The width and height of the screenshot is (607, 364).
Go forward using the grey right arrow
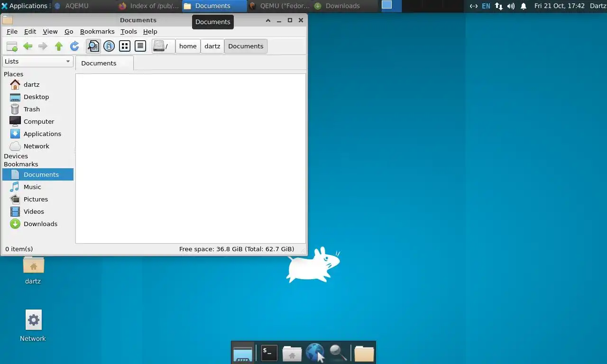pyautogui.click(x=43, y=46)
